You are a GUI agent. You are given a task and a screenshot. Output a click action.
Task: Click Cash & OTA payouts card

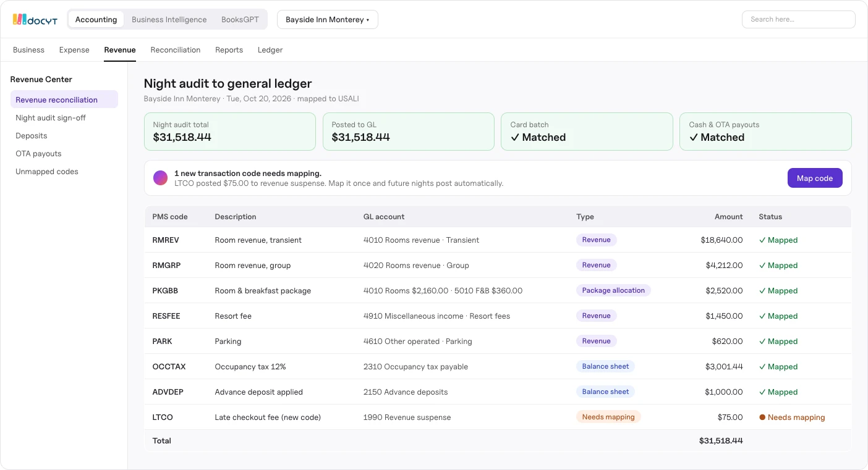[765, 132]
